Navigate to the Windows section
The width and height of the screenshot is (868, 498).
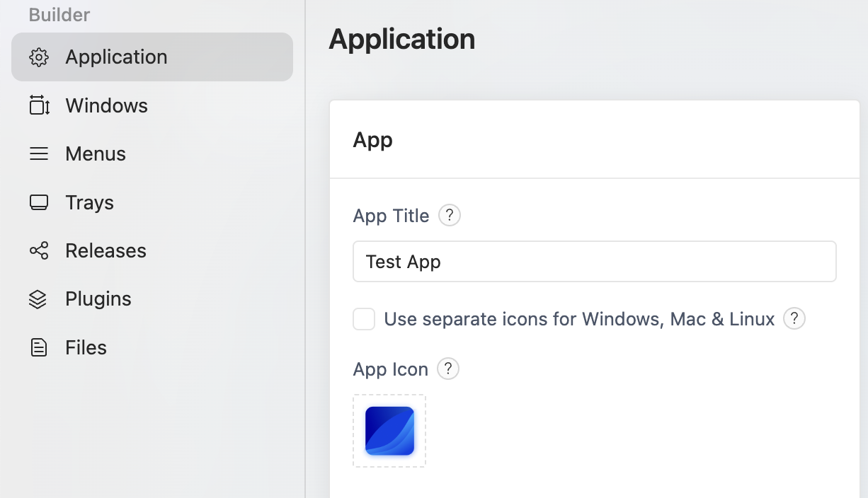[106, 105]
